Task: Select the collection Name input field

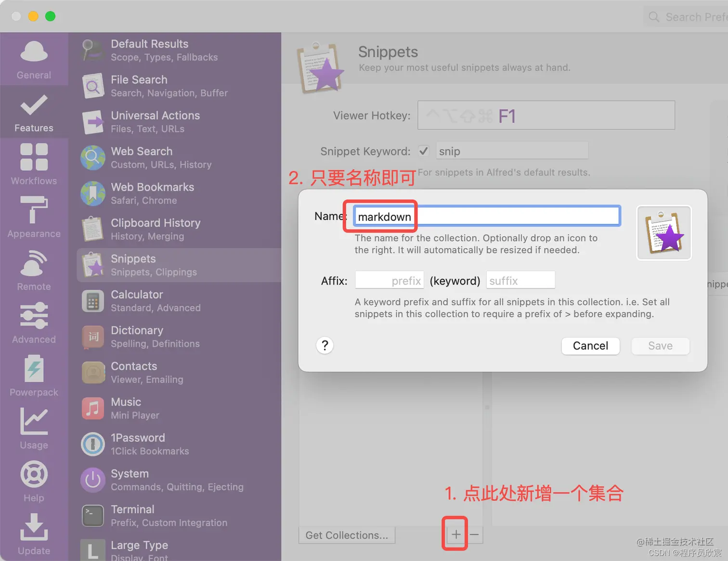Action: coord(486,216)
